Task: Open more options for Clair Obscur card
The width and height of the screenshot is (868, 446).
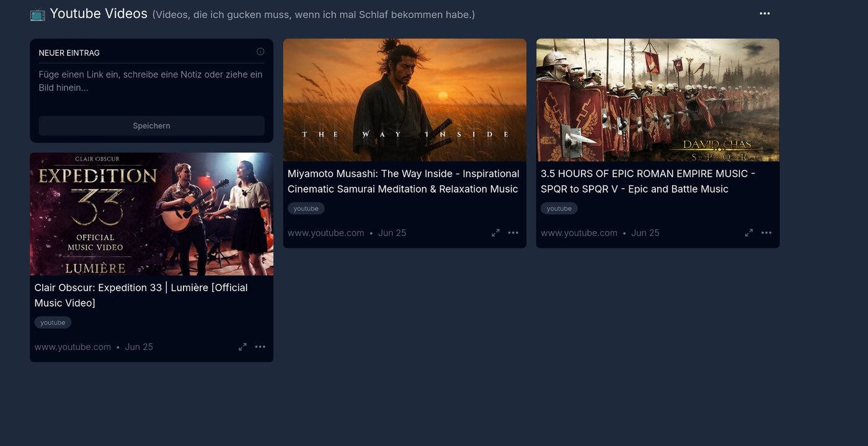Action: (260, 347)
